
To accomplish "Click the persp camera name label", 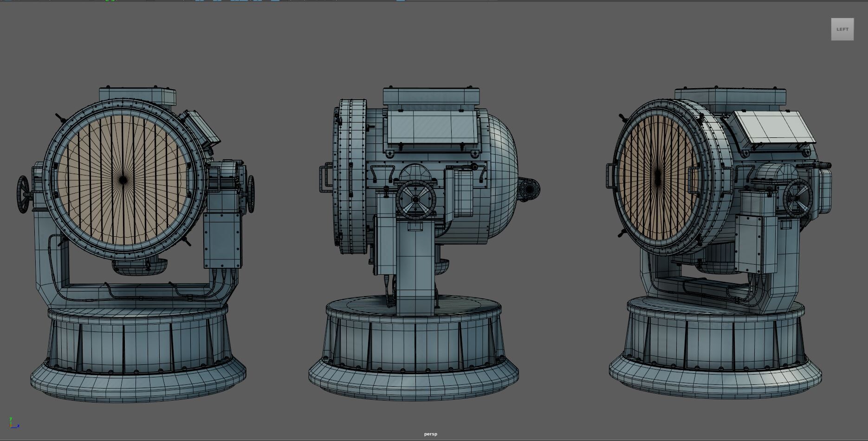I will (x=430, y=434).
